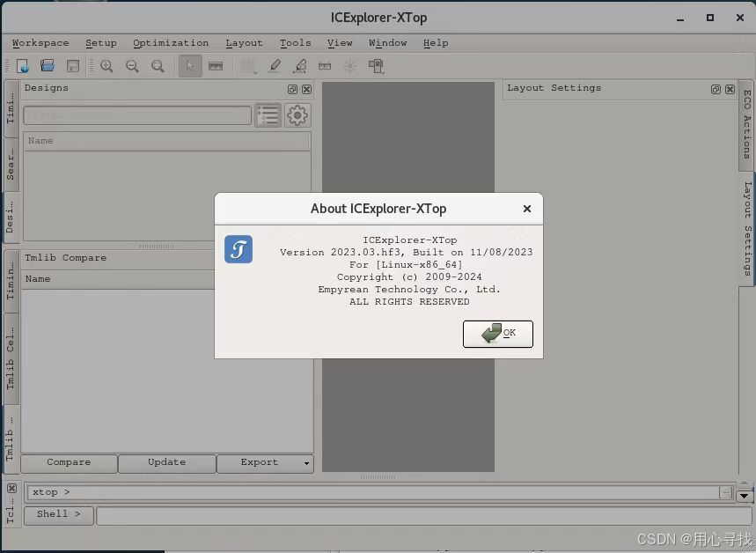Open the Workspace menu
Screen dimensions: 756x553
(x=40, y=43)
